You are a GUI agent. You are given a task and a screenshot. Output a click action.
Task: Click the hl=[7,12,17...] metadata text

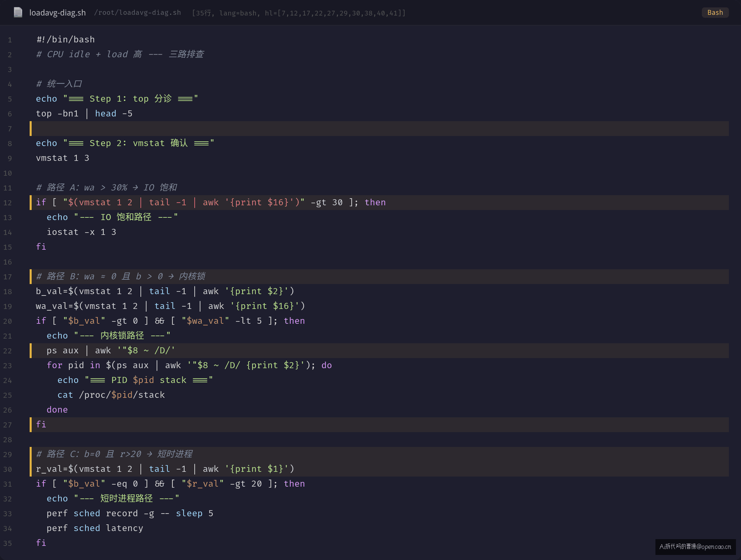[x=335, y=13]
